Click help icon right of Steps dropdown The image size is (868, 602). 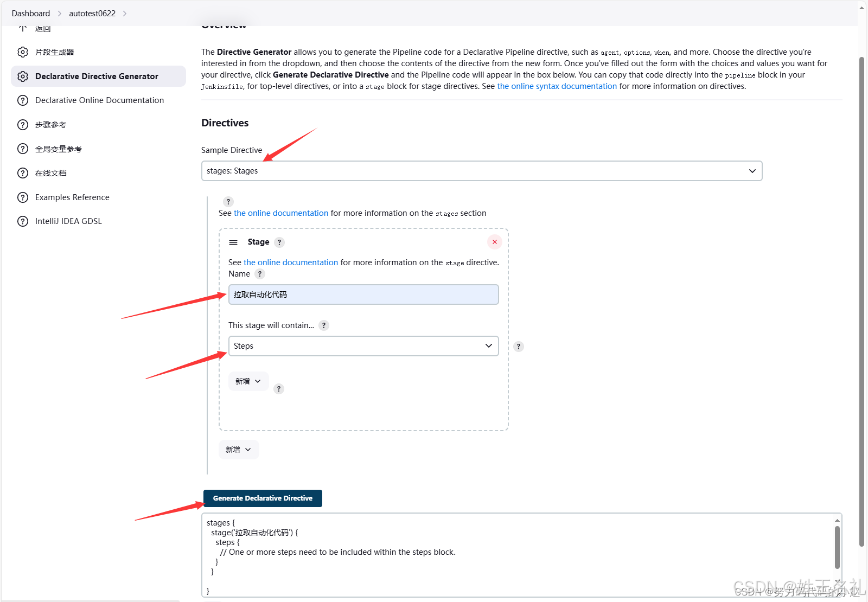tap(519, 347)
